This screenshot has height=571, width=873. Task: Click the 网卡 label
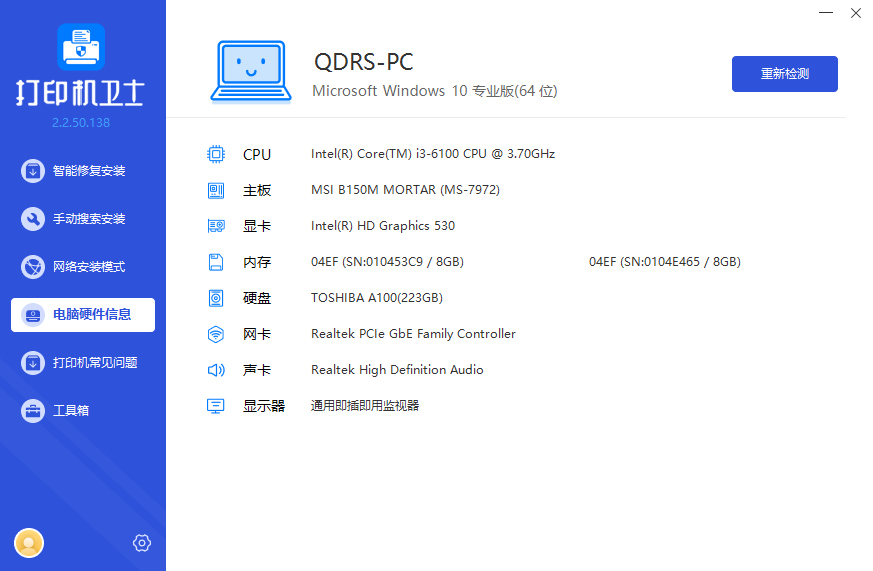pos(257,334)
